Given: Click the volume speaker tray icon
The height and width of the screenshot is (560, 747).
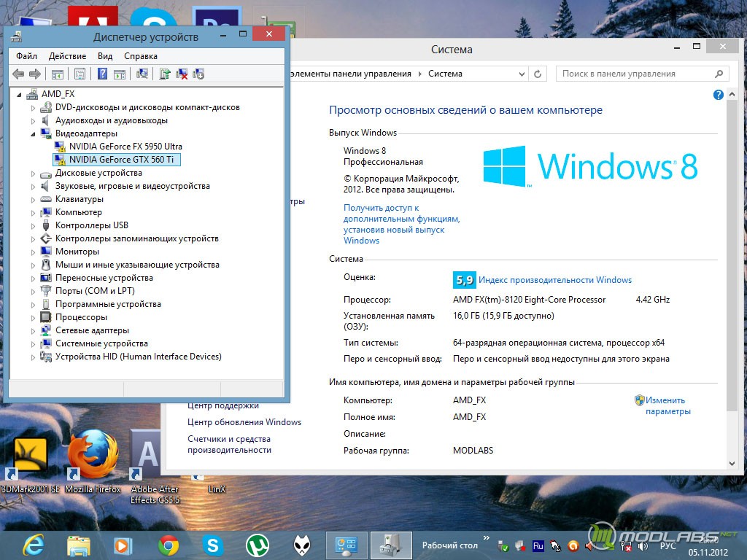Looking at the screenshot, I should coord(643,546).
